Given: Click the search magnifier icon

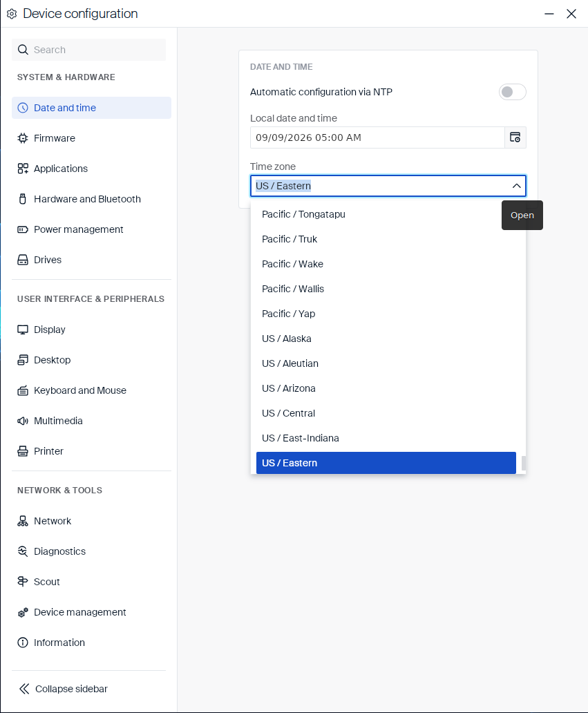Looking at the screenshot, I should pyautogui.click(x=23, y=50).
